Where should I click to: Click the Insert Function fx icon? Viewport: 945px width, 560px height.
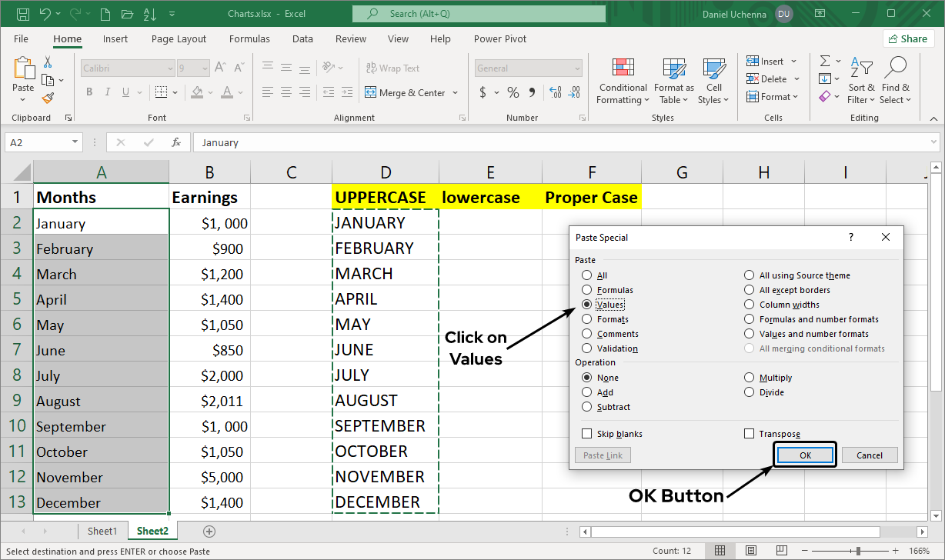pyautogui.click(x=176, y=142)
